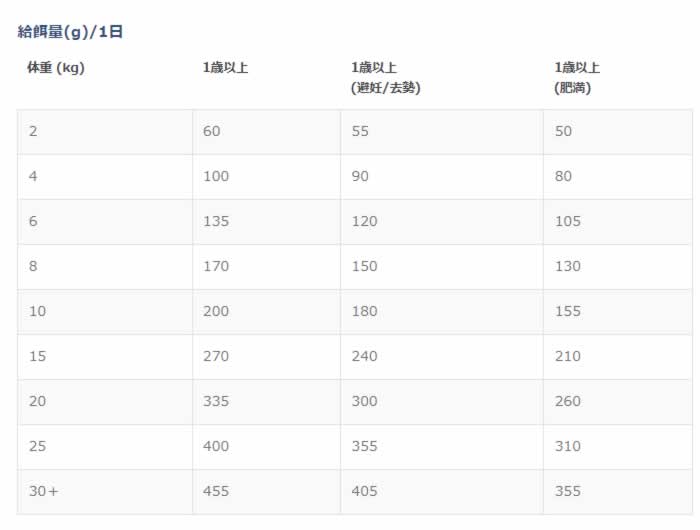Click the 30+ weight row cell
This screenshot has width=700, height=530.
[x=43, y=491]
